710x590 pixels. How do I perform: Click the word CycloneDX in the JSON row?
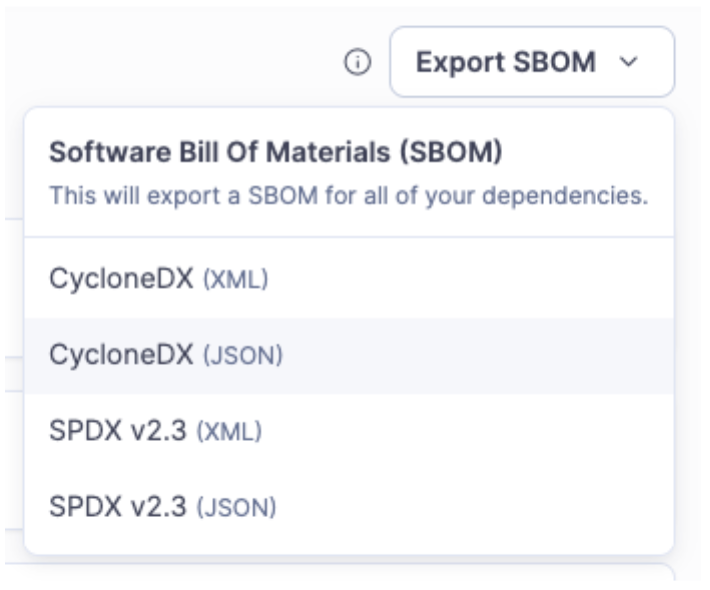click(122, 355)
